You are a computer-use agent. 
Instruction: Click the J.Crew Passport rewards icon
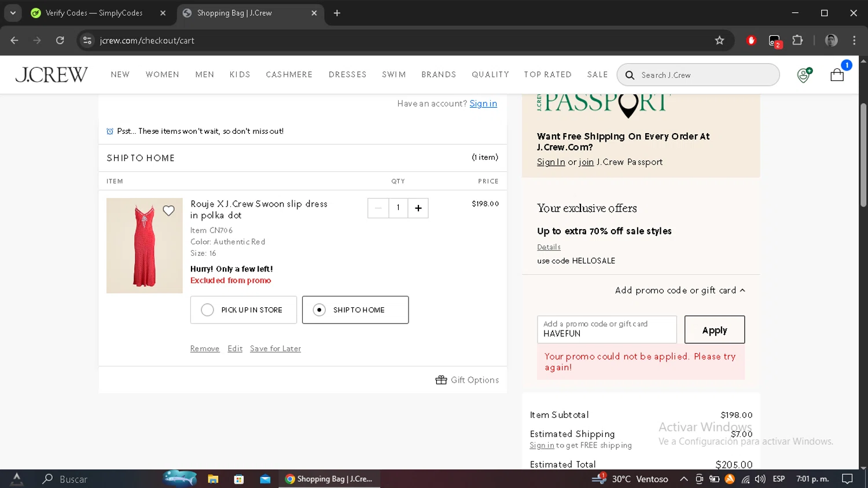[x=804, y=75]
